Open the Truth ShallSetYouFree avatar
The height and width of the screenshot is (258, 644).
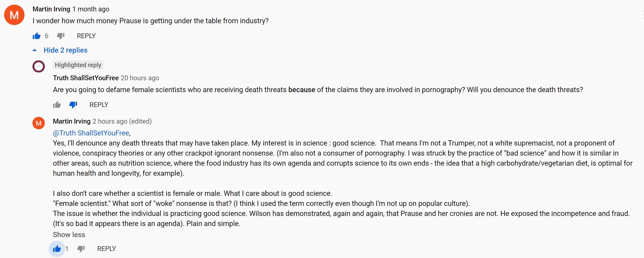click(39, 66)
